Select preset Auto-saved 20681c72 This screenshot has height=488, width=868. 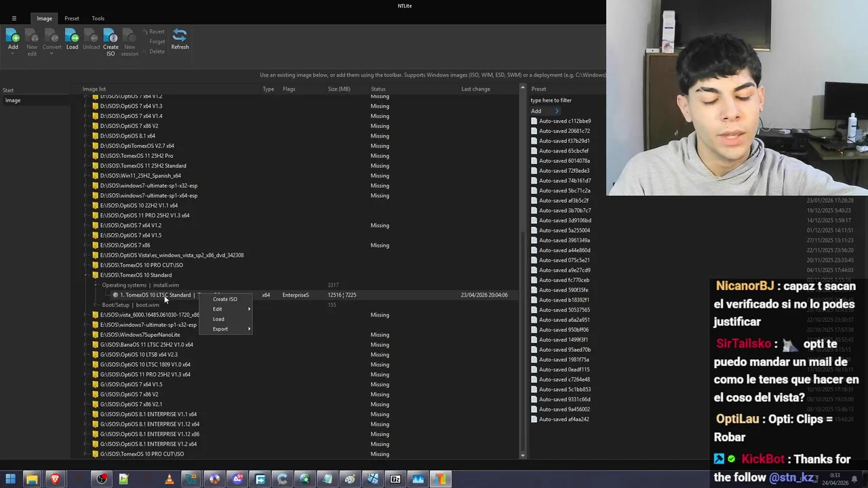coord(564,131)
